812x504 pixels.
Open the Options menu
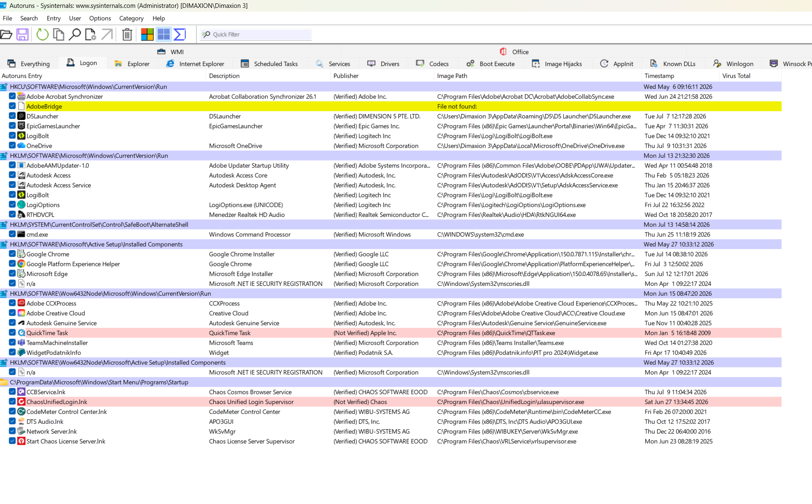(x=100, y=18)
